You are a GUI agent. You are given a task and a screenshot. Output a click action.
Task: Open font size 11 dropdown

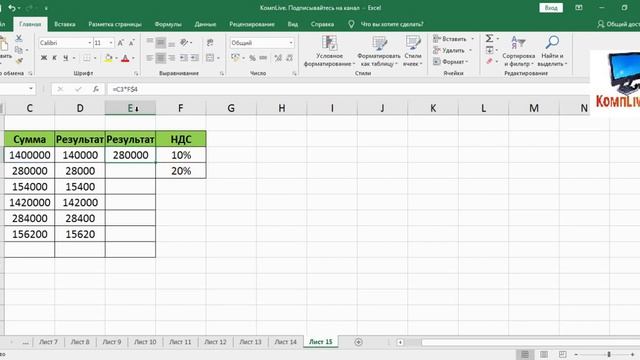[111, 43]
